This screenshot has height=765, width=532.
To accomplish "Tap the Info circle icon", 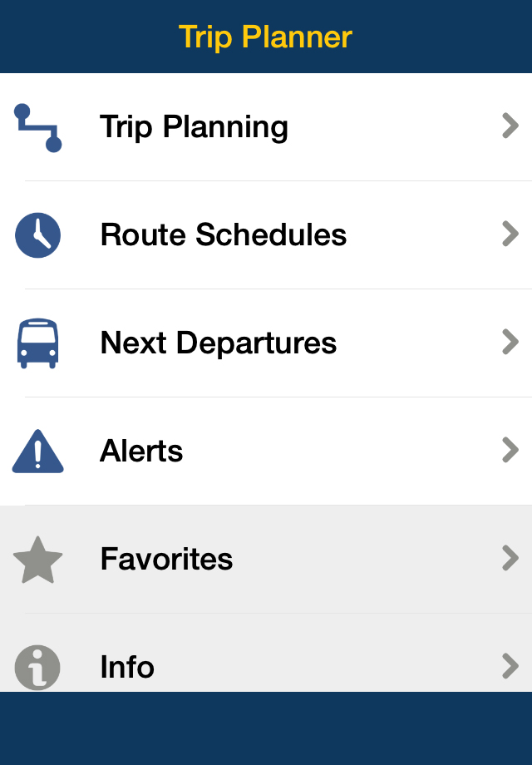I will [38, 667].
